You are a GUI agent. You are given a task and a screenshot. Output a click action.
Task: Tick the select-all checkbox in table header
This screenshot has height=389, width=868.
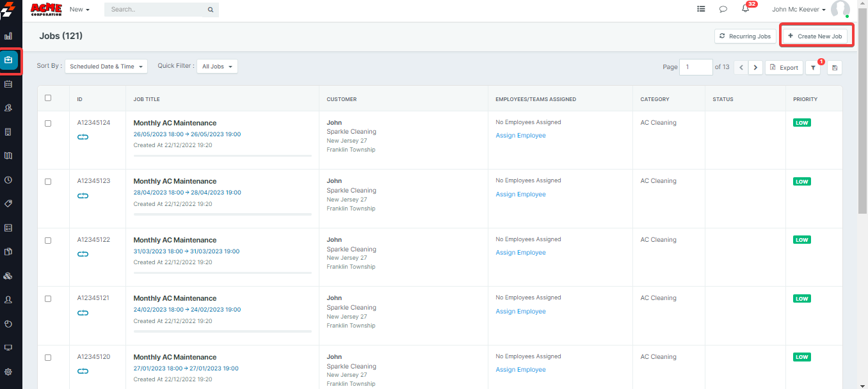48,98
